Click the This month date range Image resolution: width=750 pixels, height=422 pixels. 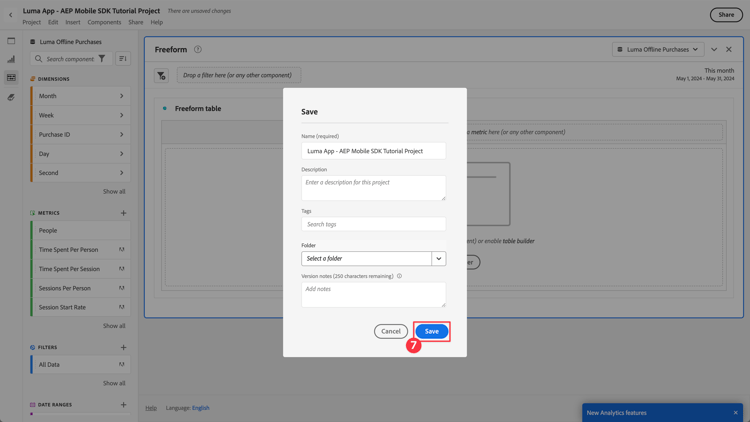point(705,74)
